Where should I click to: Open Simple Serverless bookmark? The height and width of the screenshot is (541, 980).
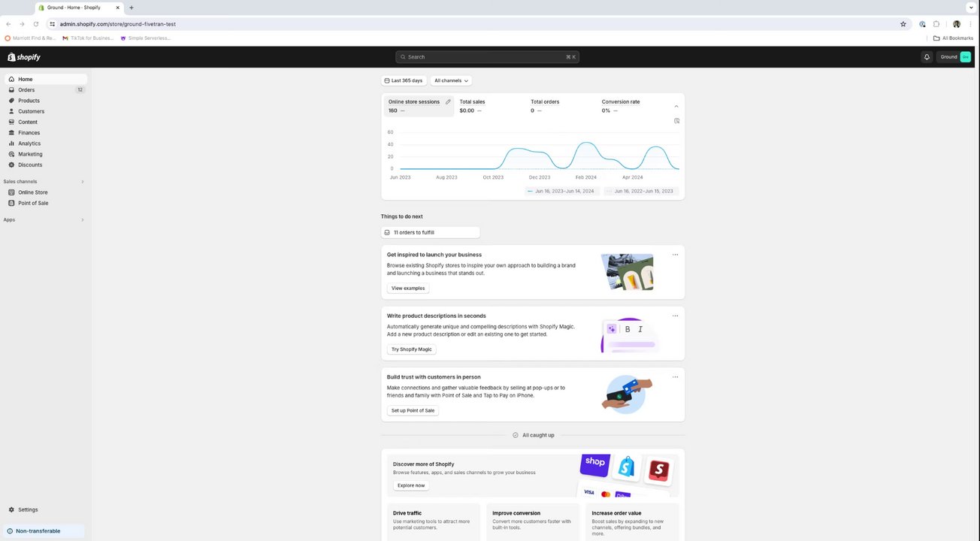click(x=146, y=38)
